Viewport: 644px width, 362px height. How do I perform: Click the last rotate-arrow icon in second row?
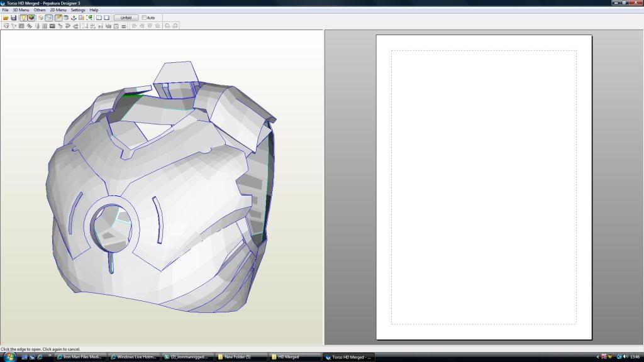(x=175, y=26)
